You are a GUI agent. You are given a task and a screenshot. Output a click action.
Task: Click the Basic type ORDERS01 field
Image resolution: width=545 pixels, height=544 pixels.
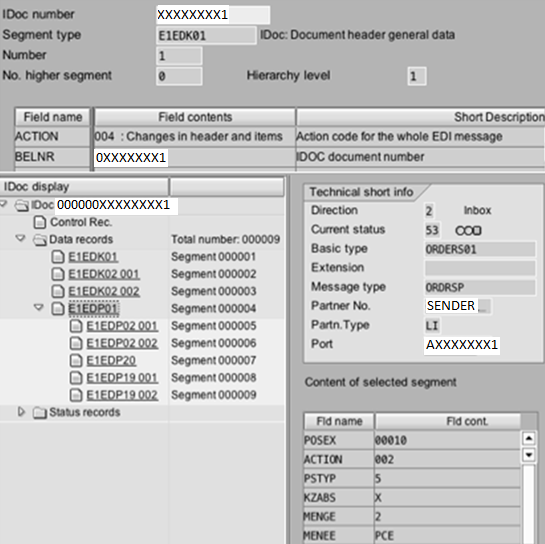click(x=480, y=249)
